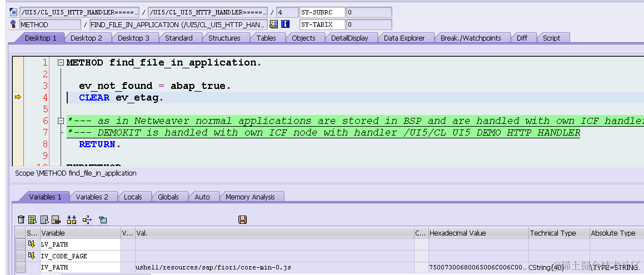Switch to the Desktop 2 tab
This screenshot has height=275, width=644.
86,38
